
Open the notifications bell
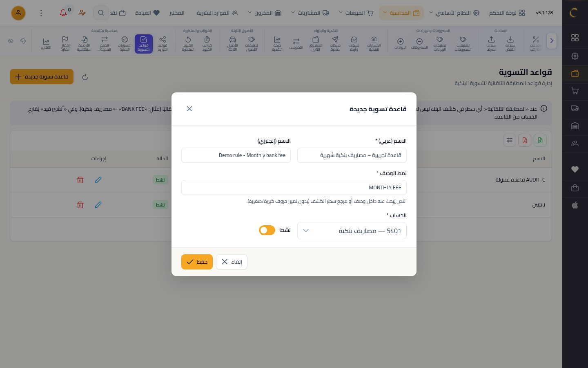coord(63,13)
